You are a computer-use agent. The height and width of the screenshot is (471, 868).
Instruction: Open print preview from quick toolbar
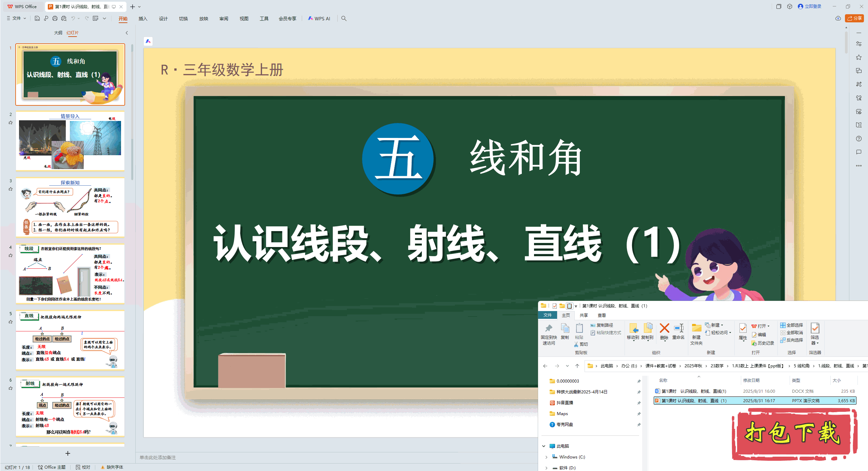[x=64, y=18]
